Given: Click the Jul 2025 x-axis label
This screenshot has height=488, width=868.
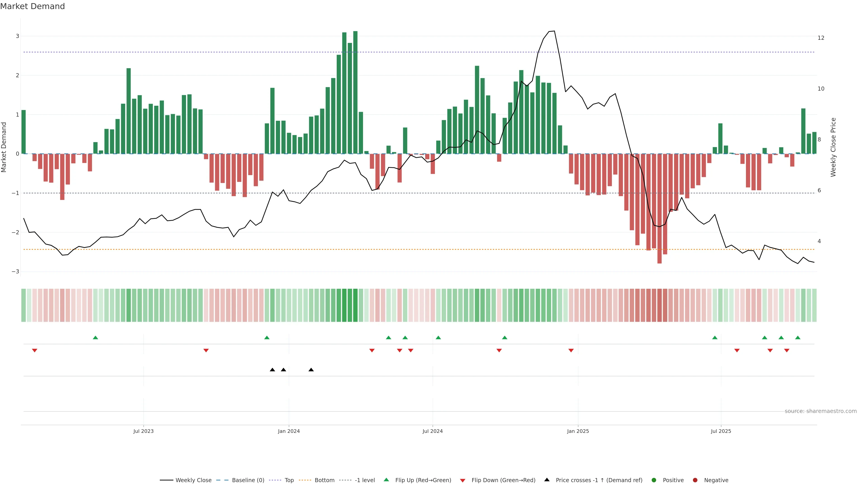Looking at the screenshot, I should pos(721,431).
